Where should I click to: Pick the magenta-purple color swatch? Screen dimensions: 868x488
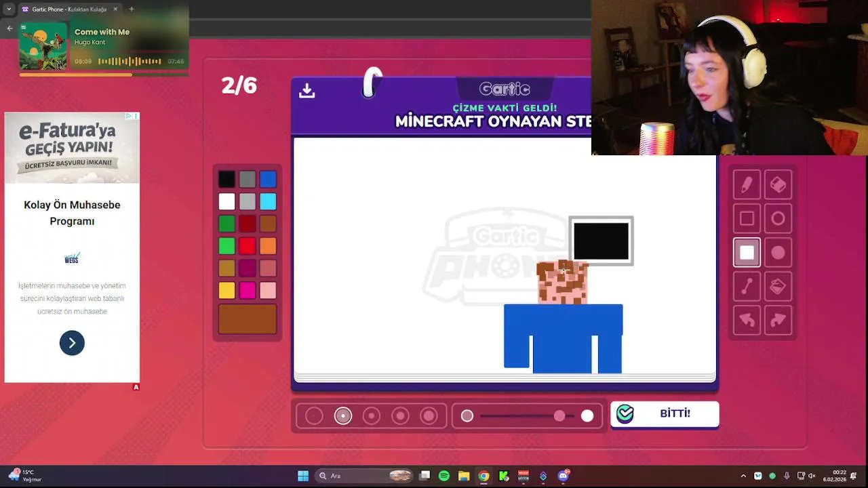[x=248, y=268]
